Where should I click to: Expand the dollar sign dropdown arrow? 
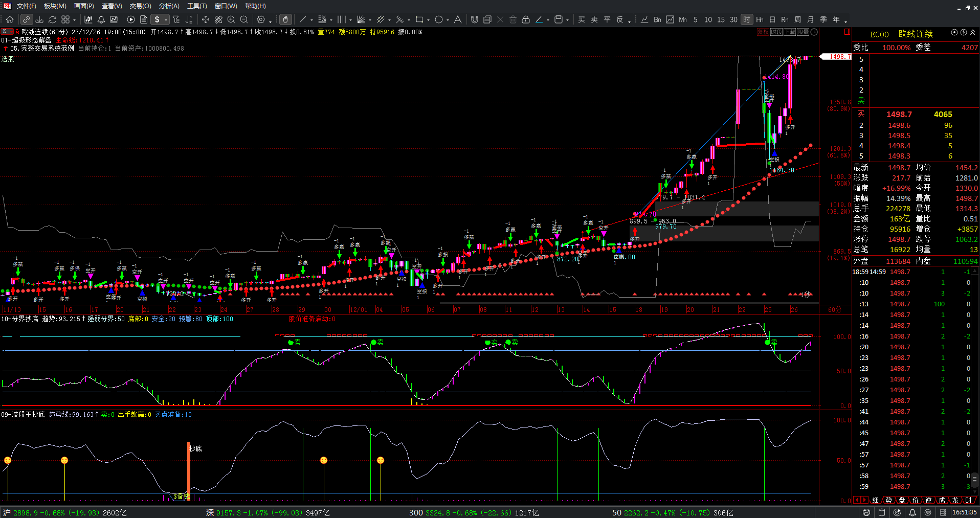[166, 20]
